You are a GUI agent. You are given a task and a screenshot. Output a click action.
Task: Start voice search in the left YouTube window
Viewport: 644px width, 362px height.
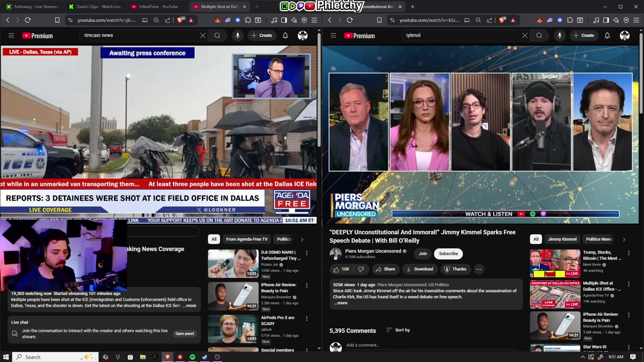237,36
